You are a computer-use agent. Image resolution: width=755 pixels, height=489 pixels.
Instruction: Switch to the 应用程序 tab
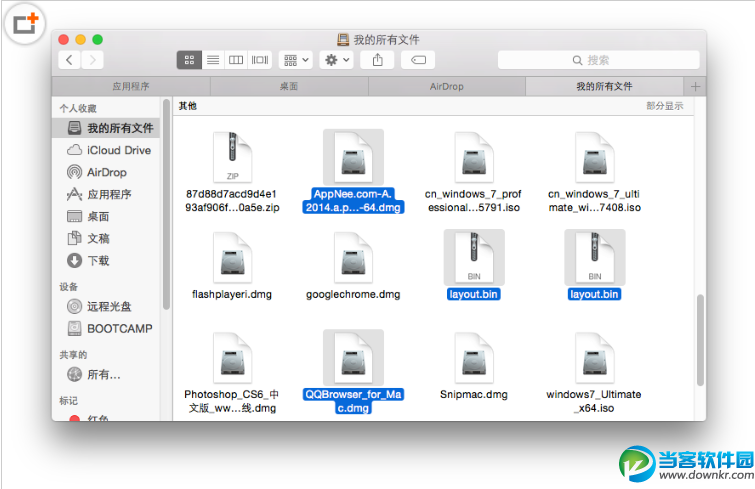click(131, 87)
